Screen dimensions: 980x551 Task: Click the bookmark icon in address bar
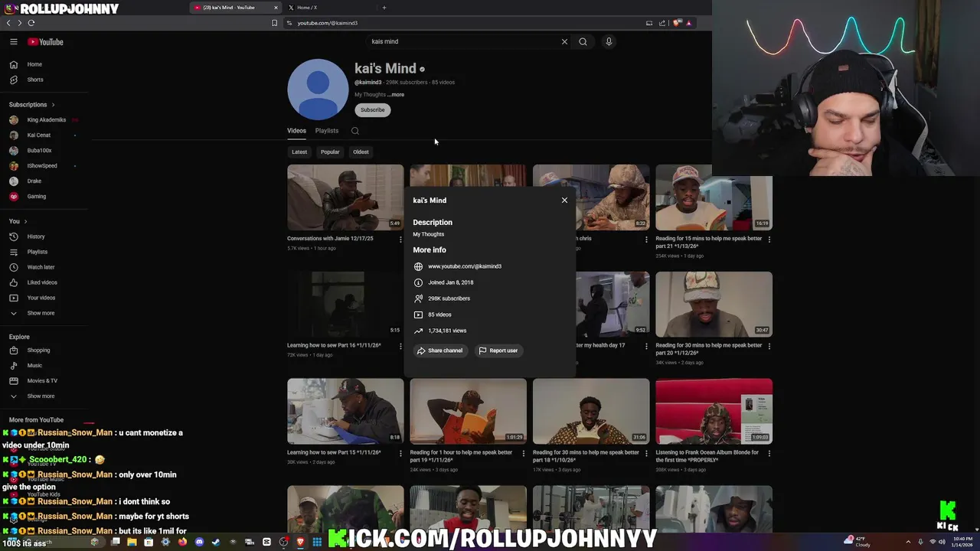tap(274, 23)
